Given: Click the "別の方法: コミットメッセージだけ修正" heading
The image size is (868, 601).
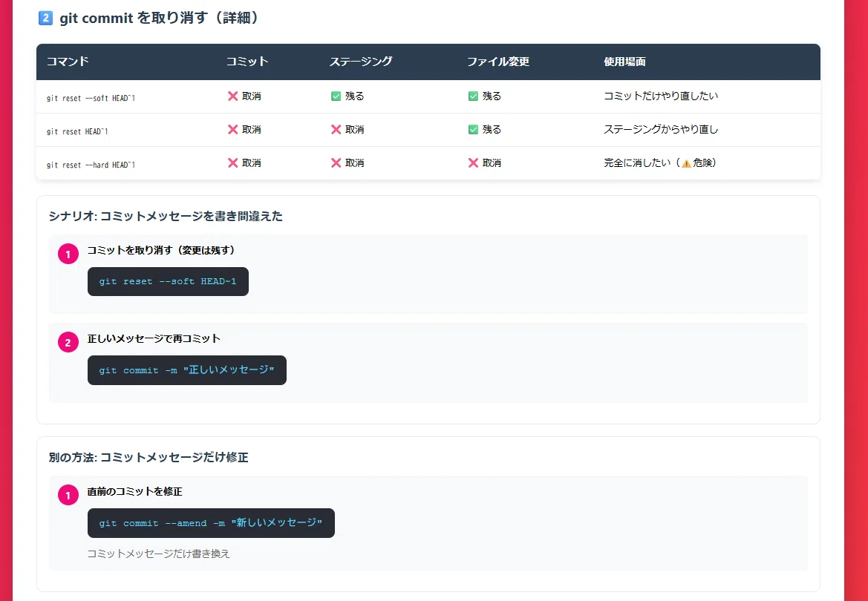Looking at the screenshot, I should click(149, 458).
